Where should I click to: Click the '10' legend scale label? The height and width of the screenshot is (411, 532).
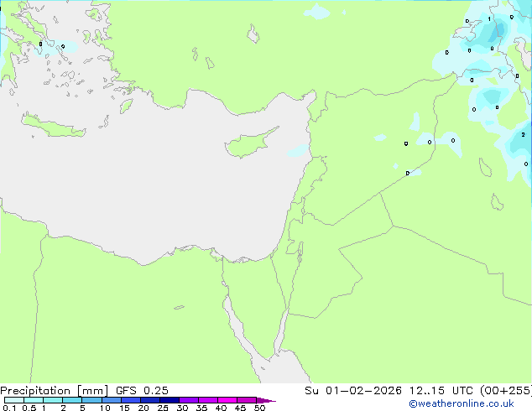[x=105, y=408]
